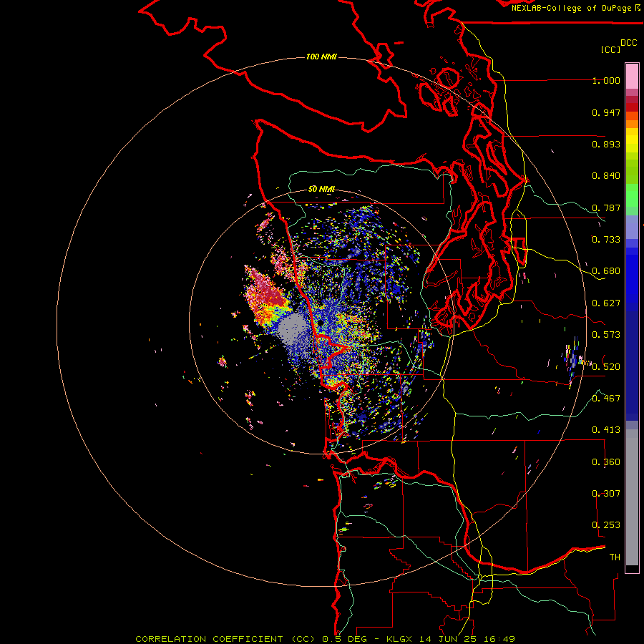The height and width of the screenshot is (644, 644).
Task: Click the light pink colorbar top segment
Action: [x=632, y=76]
